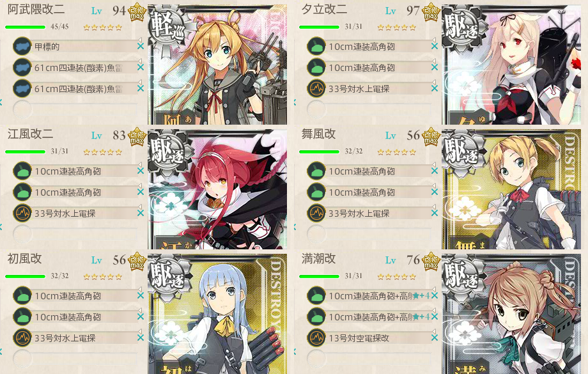
Task: Click the 33号対水上電探 radar icon for 夕立改二
Action: 316,88
